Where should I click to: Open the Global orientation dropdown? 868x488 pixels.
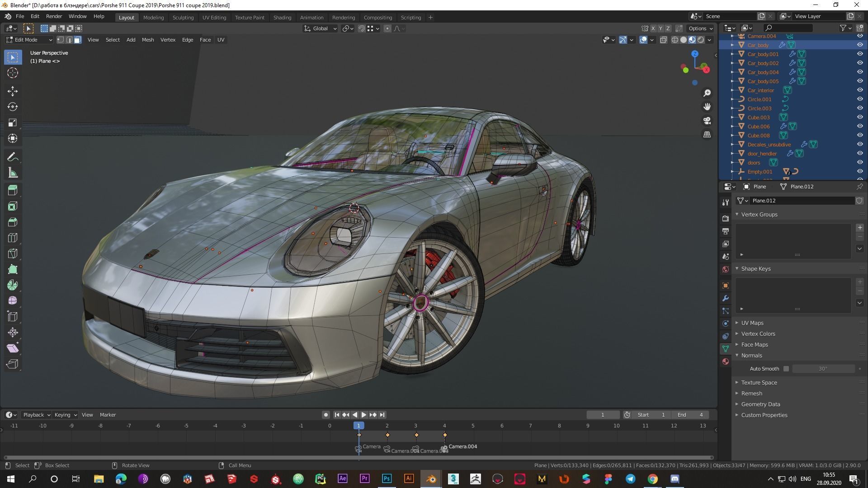click(320, 28)
